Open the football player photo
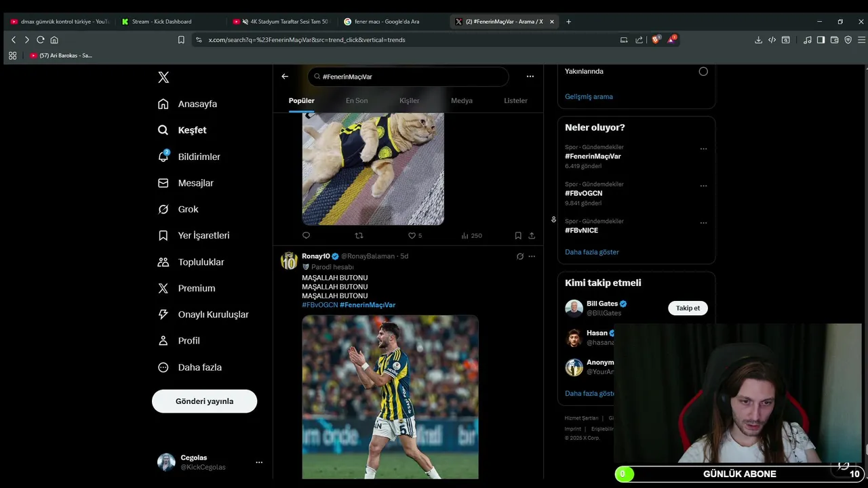This screenshot has height=488, width=868. tap(390, 397)
